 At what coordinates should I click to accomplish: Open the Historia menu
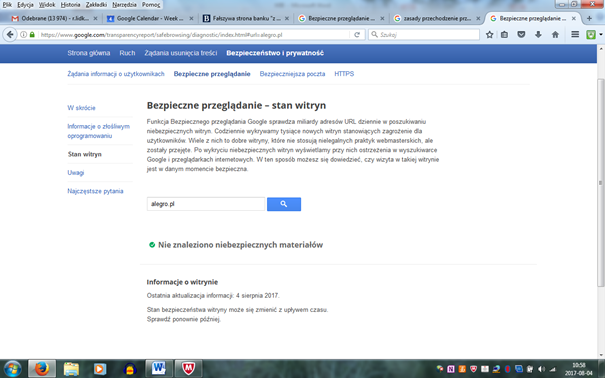(70, 5)
